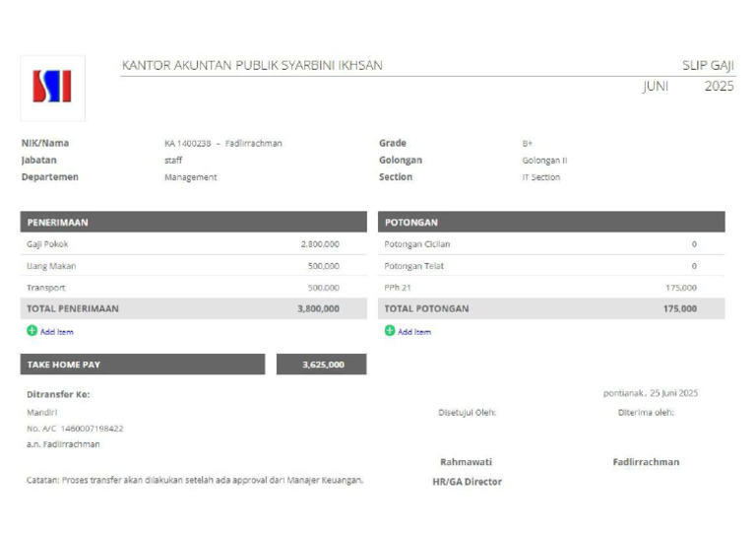Viewport: 756px width, 535px height.
Task: Click the approver name Rahmawati
Action: (466, 462)
